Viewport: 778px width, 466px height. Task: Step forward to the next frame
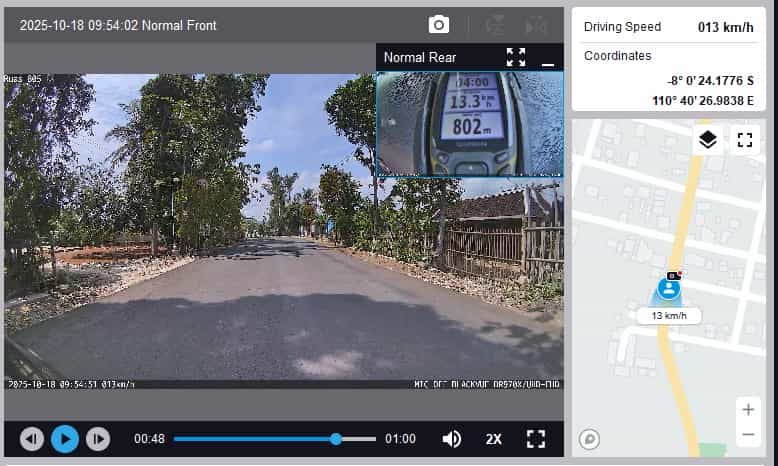click(x=97, y=438)
